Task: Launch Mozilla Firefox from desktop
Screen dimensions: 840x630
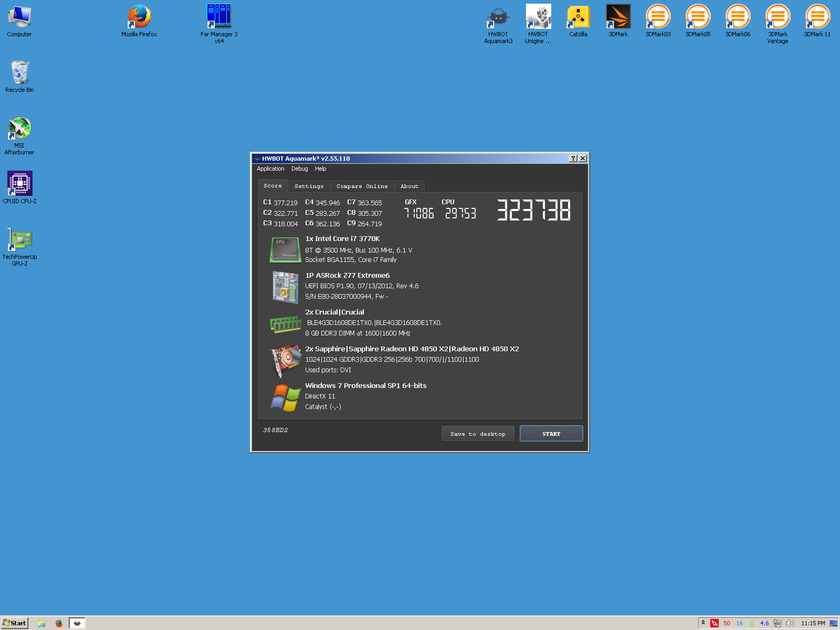Action: click(139, 21)
